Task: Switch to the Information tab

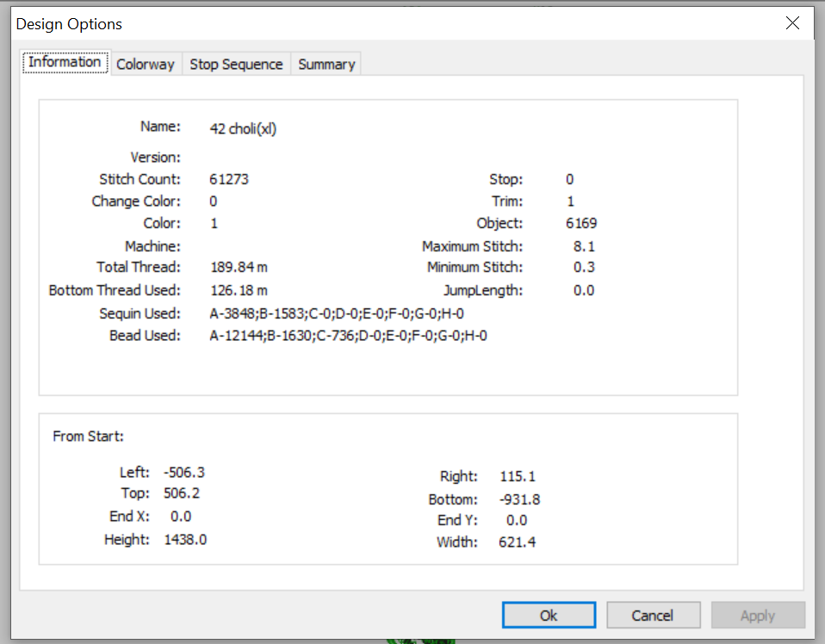Action: [x=65, y=62]
